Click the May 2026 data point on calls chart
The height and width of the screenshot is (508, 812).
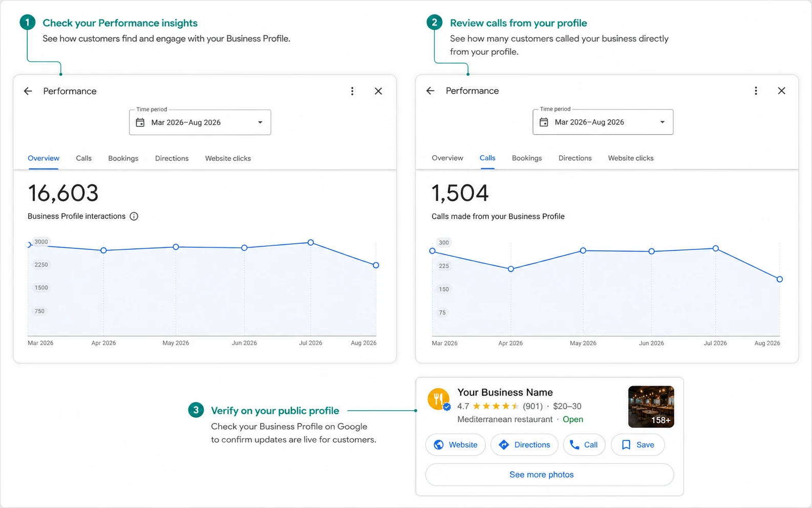point(583,250)
